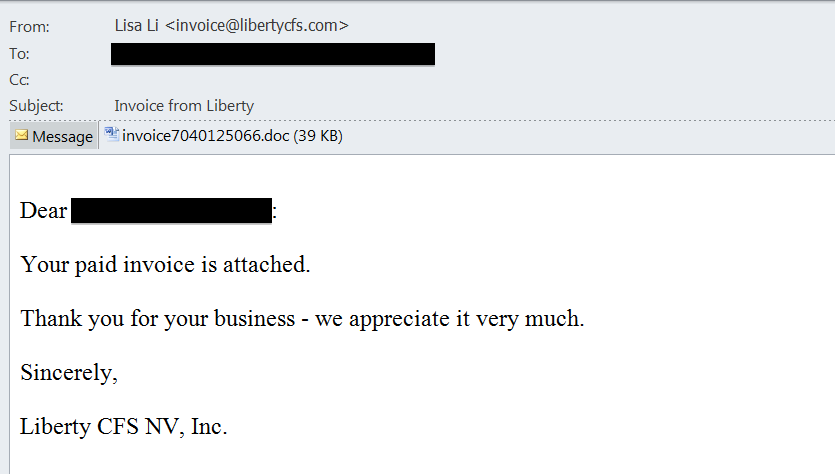The width and height of the screenshot is (835, 474).
Task: Click the Cc: header label
Action: (19, 80)
